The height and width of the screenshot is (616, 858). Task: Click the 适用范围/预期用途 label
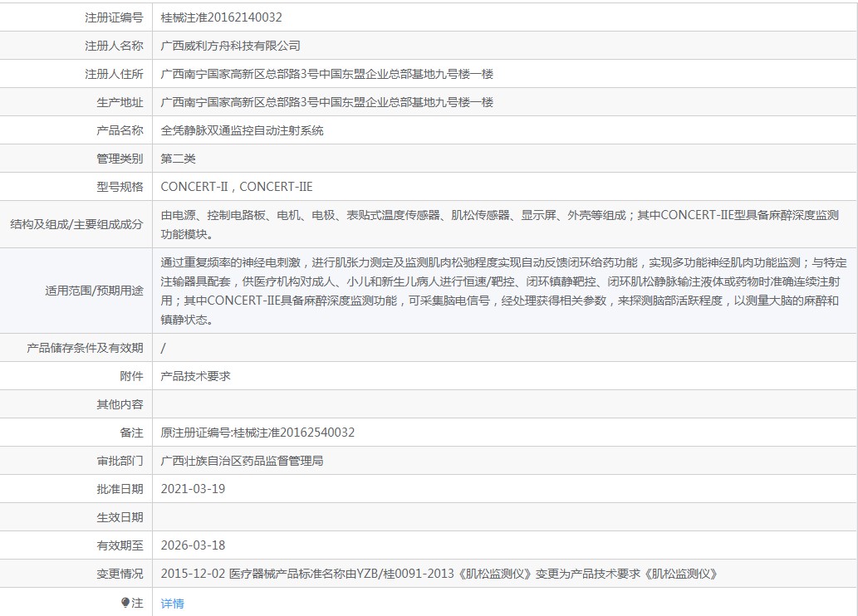point(94,291)
